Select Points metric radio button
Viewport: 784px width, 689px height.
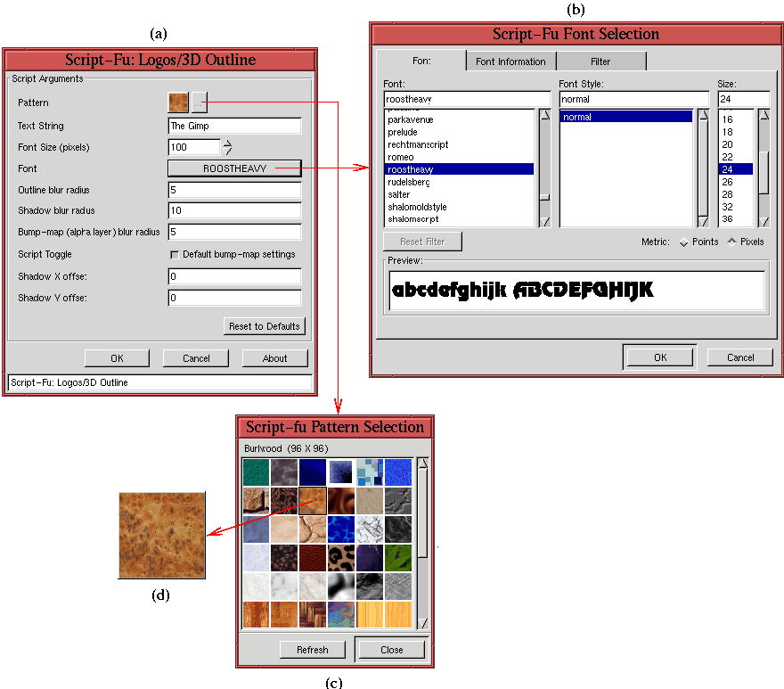pos(684,242)
